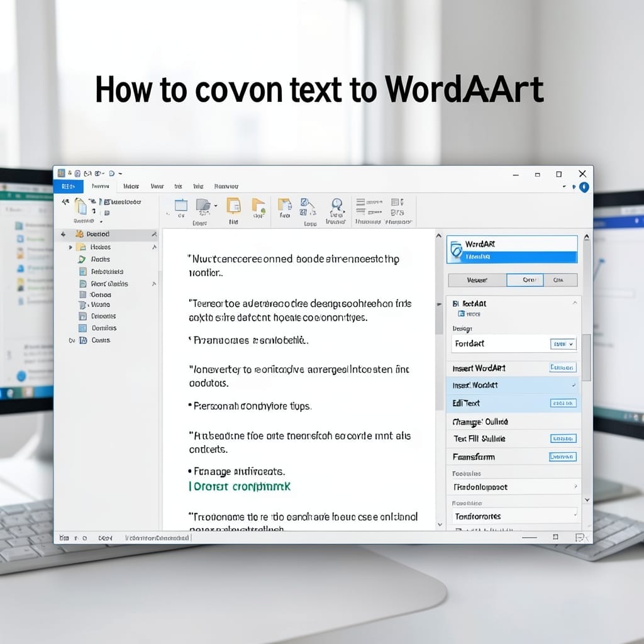Collapse the Poetiod navigation header arrow
Viewport: 644px width, 644px height.
pyautogui.click(x=154, y=234)
